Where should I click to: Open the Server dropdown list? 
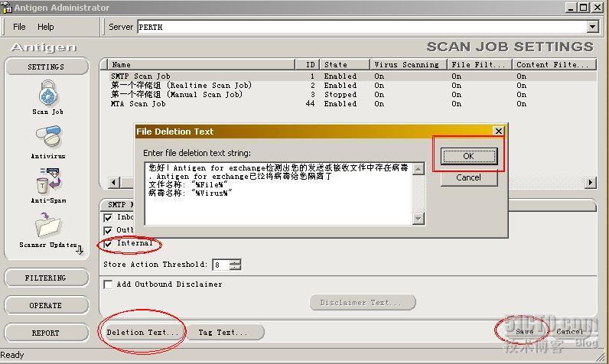pyautogui.click(x=592, y=27)
